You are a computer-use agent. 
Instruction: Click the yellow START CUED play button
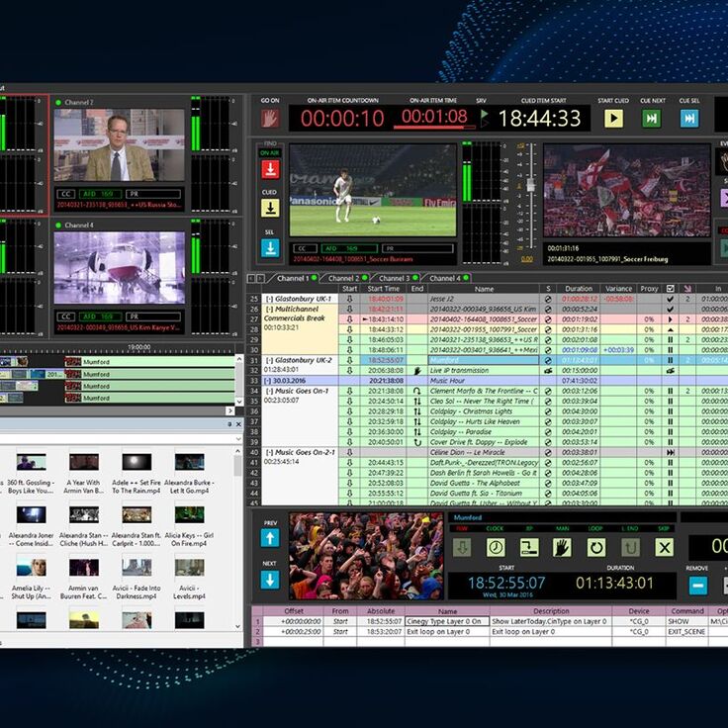point(613,119)
